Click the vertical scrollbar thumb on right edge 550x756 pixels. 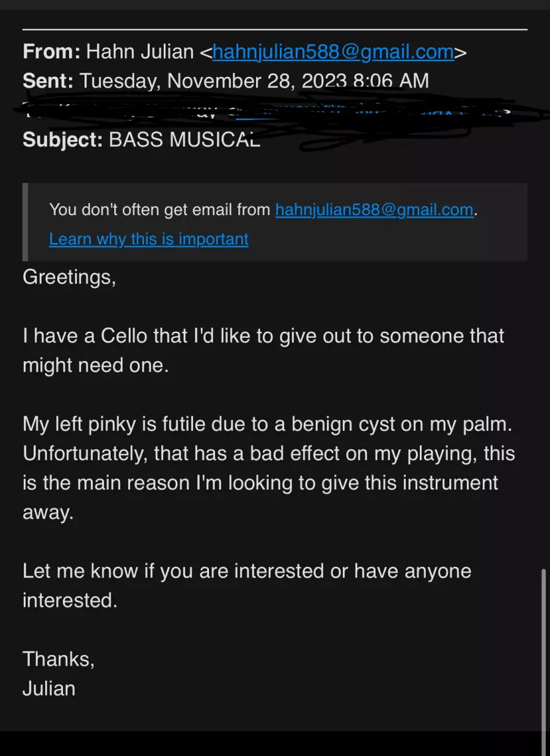[x=543, y=661]
